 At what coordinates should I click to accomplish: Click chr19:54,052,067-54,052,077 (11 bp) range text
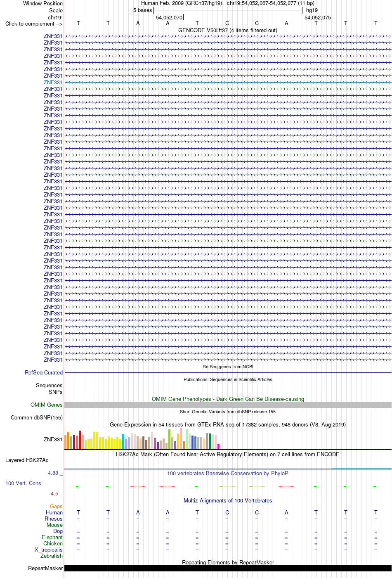(x=271, y=3)
